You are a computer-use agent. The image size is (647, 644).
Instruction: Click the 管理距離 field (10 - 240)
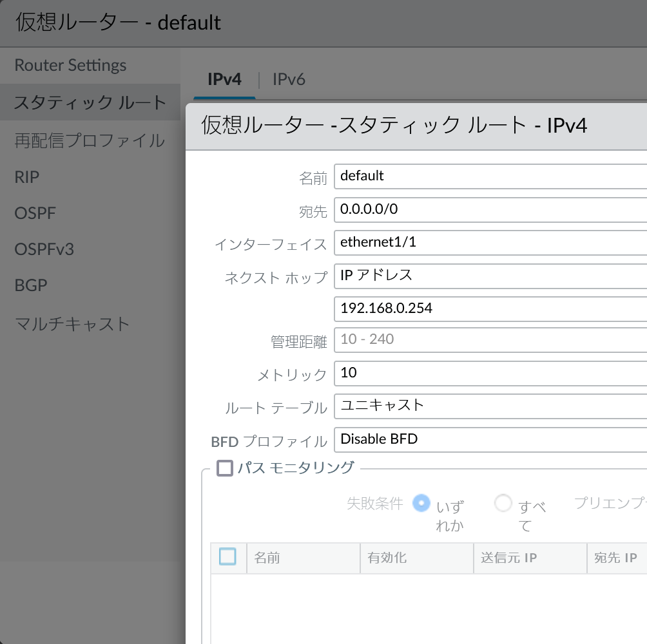click(490, 340)
